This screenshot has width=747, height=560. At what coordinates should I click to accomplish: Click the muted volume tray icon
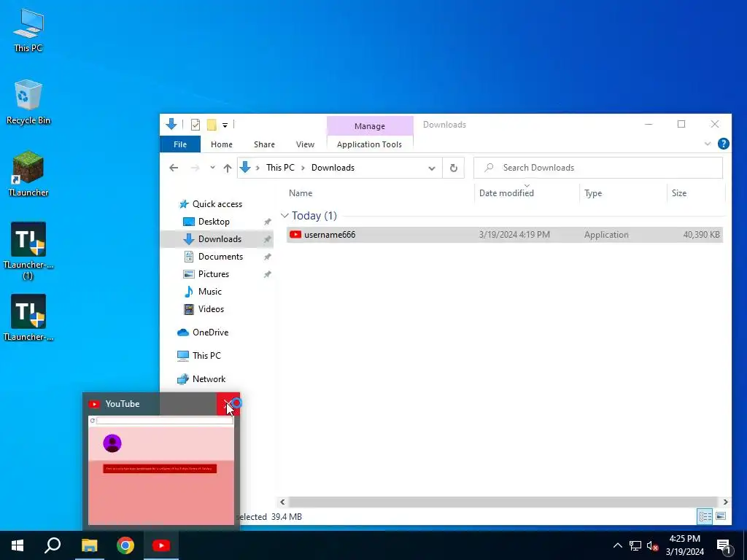click(x=652, y=545)
